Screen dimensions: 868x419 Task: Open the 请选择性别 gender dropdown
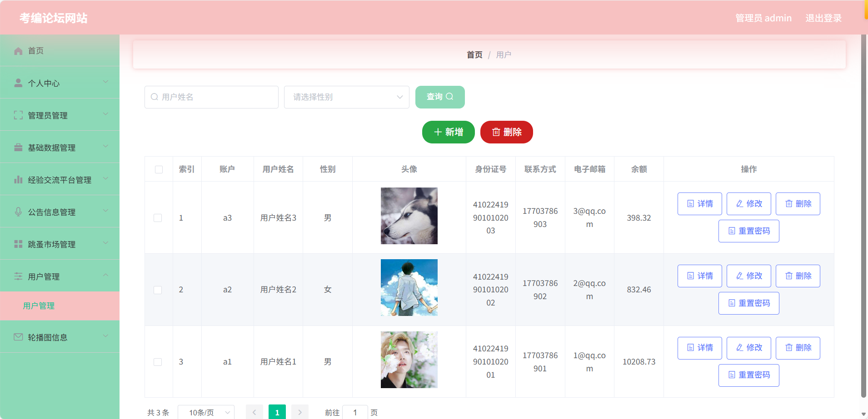[x=347, y=97]
